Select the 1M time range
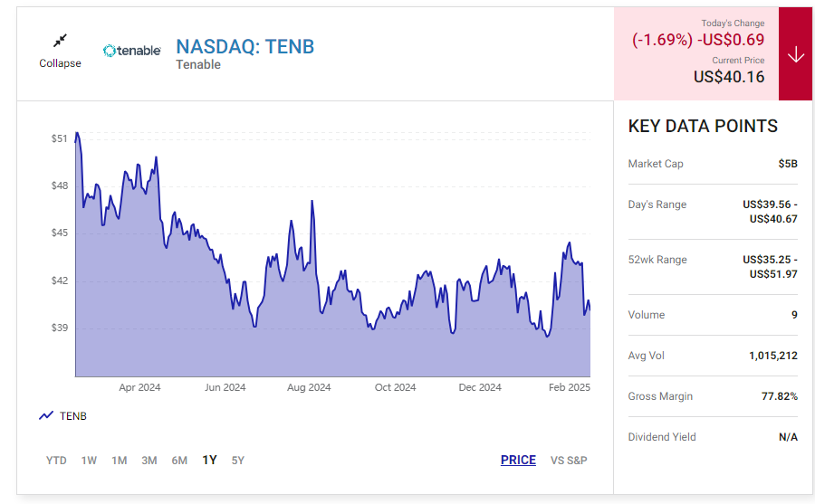Image resolution: width=815 pixels, height=504 pixels. point(119,461)
